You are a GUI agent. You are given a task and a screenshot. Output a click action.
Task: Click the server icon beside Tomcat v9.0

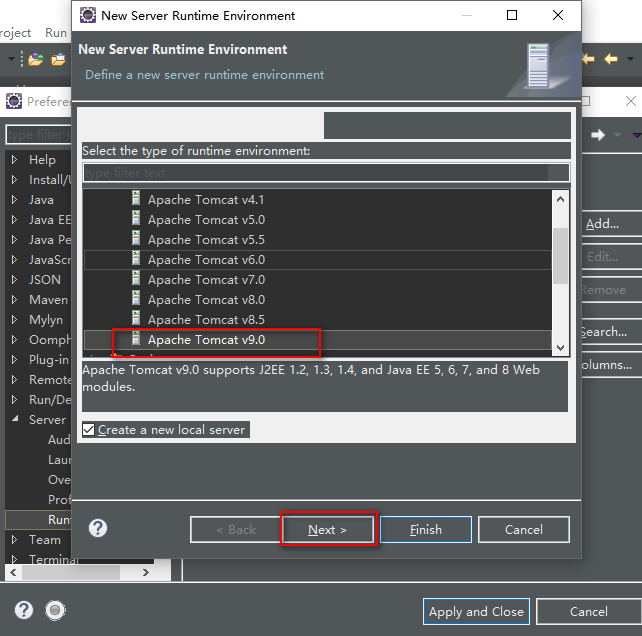[136, 338]
